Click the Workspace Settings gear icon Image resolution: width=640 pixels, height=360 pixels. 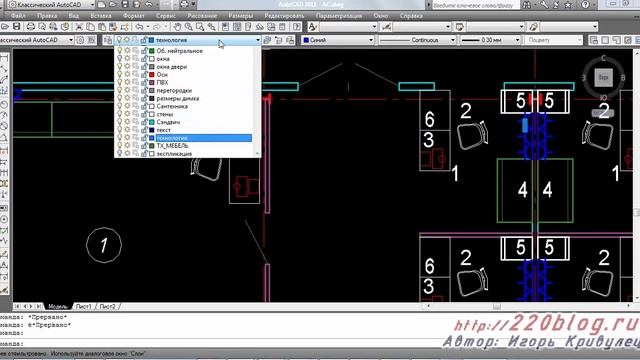pyautogui.click(x=80, y=40)
